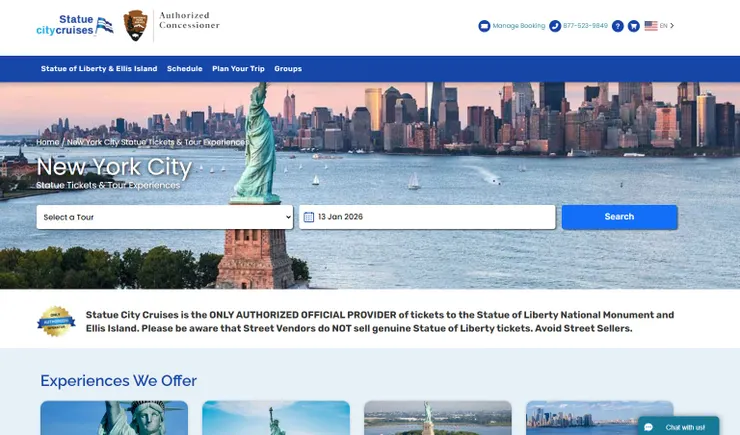The height and width of the screenshot is (435, 740).
Task: Open second experience card with distant statue
Action: [x=276, y=418]
